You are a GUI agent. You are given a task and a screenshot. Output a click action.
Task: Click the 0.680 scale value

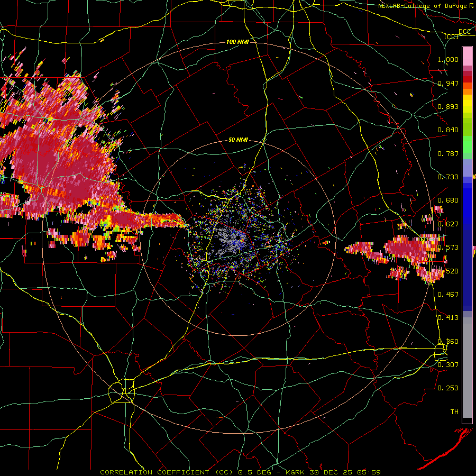(448, 200)
